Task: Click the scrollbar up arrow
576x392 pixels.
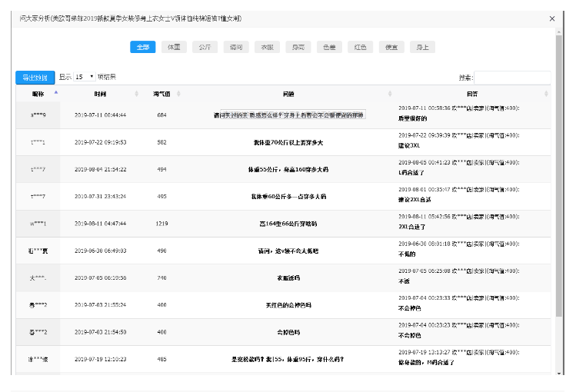Action: coord(559,32)
